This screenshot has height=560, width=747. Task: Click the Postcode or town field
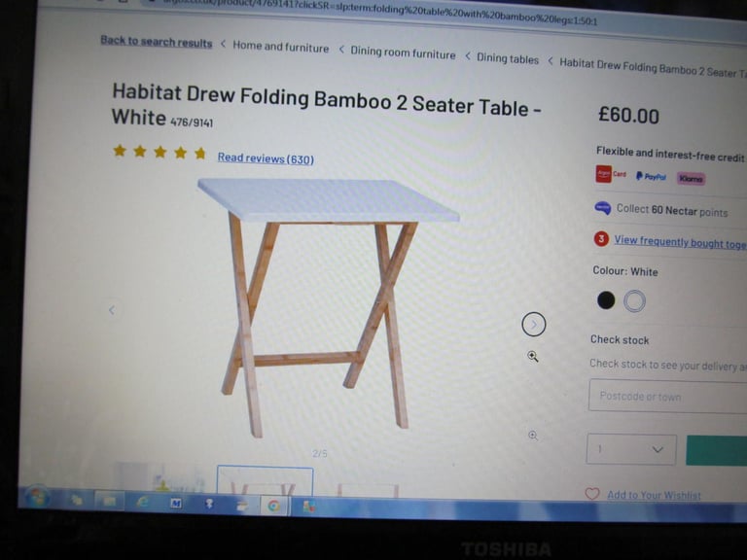click(x=668, y=396)
